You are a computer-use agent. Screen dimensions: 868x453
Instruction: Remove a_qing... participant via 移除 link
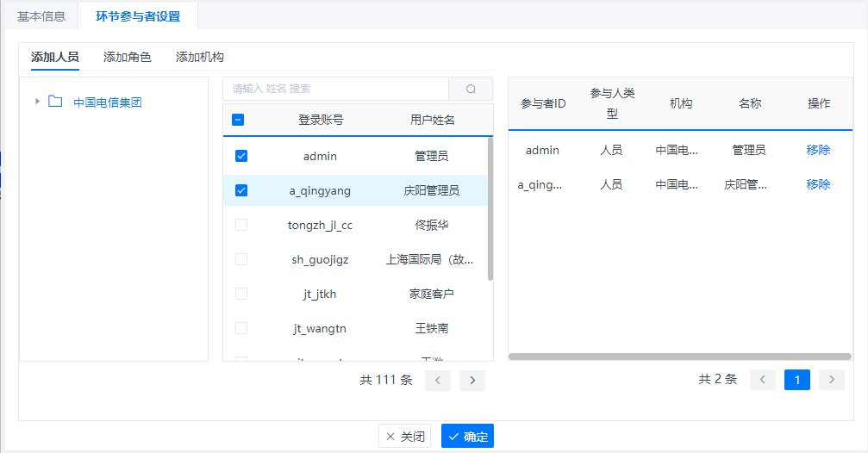click(x=818, y=184)
